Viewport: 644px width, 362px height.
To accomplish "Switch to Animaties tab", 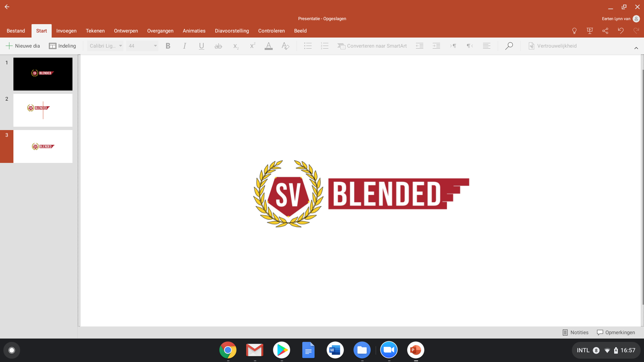I will (x=194, y=31).
